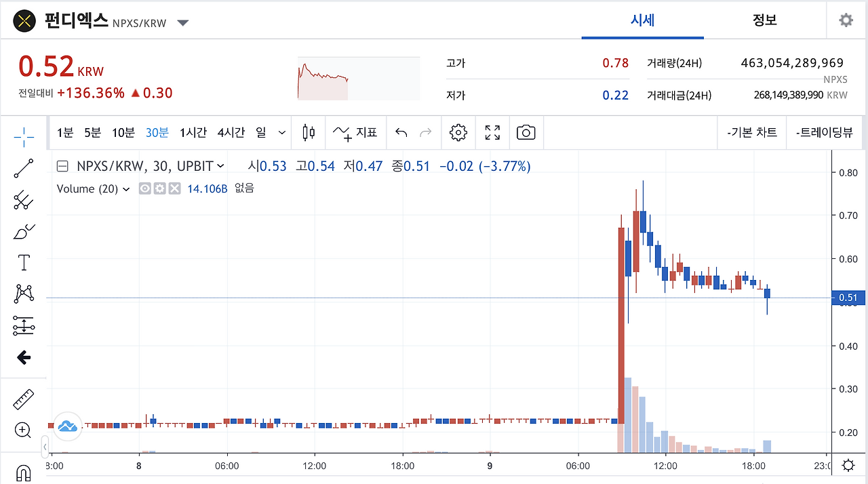This screenshot has width=868, height=484.
Task: Open market selector dropdown next to NPXS/KRW
Action: tap(182, 22)
